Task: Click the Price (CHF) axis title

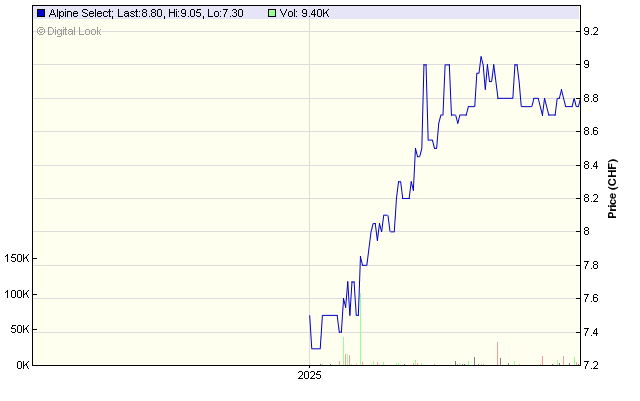Action: pyautogui.click(x=613, y=188)
